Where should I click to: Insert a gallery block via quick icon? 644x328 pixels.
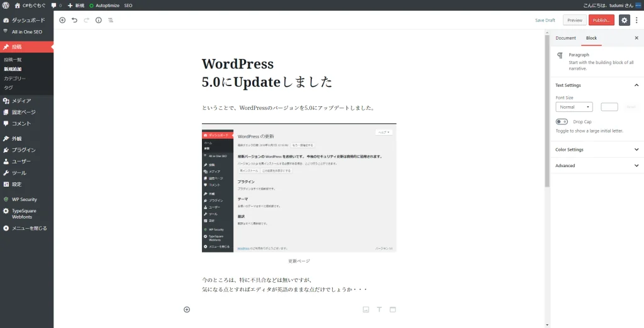[x=392, y=310]
